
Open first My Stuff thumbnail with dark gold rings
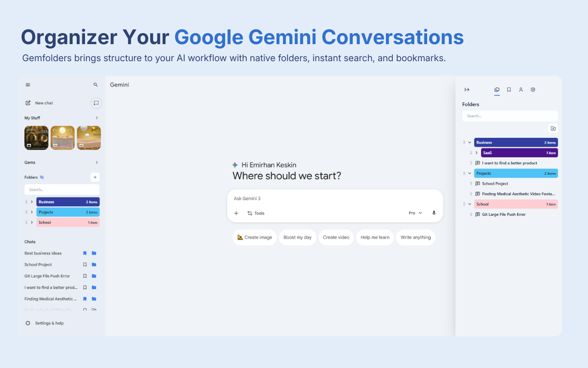pyautogui.click(x=36, y=138)
